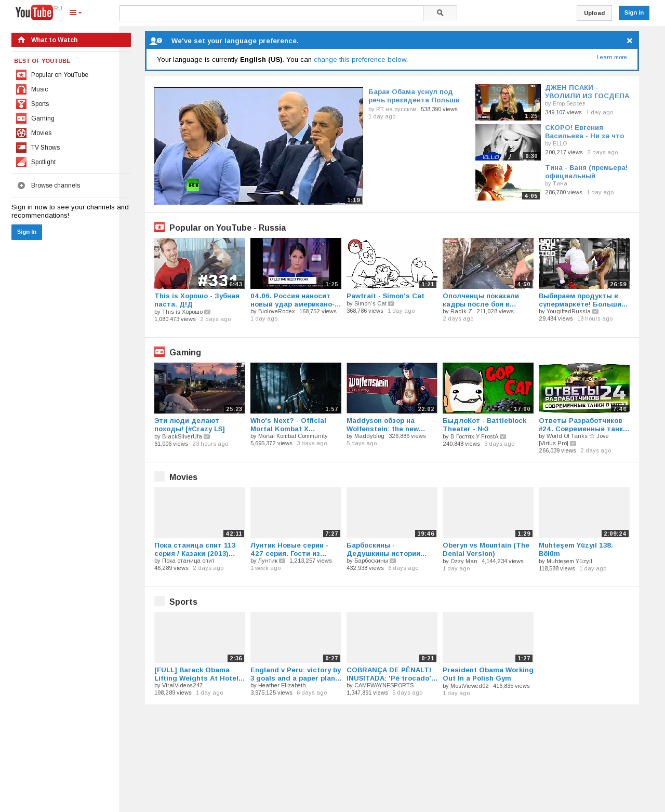Open the TV Shows icon
The height and width of the screenshot is (812, 665).
21,148
